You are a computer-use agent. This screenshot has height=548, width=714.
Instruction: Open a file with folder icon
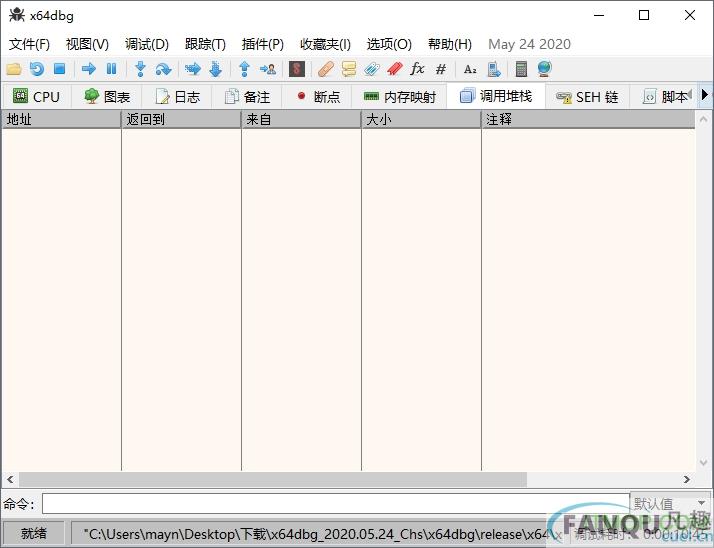click(14, 69)
